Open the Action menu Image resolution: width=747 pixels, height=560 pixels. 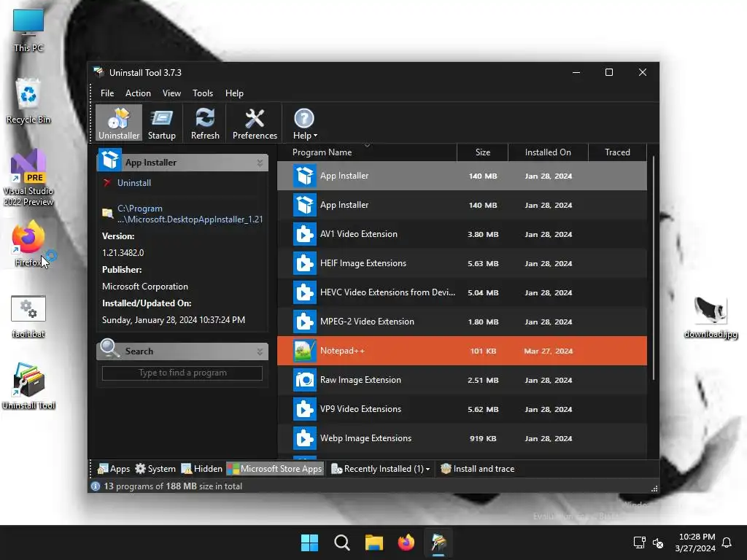[x=138, y=93]
